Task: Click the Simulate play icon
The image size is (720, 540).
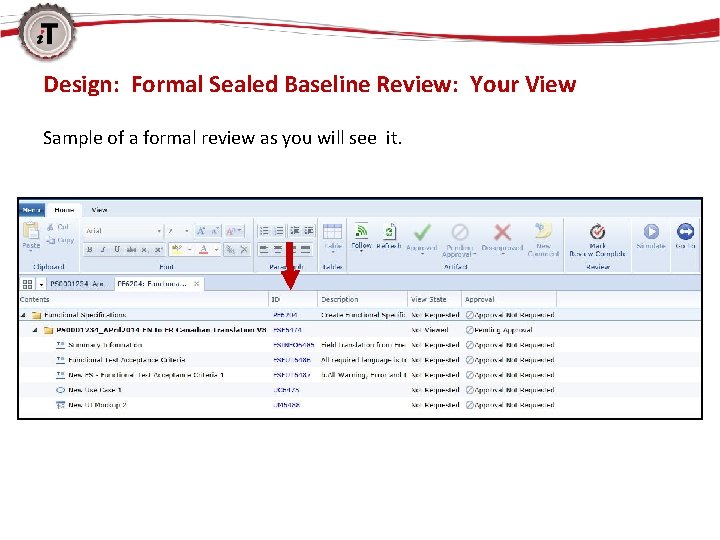Action: [x=651, y=231]
